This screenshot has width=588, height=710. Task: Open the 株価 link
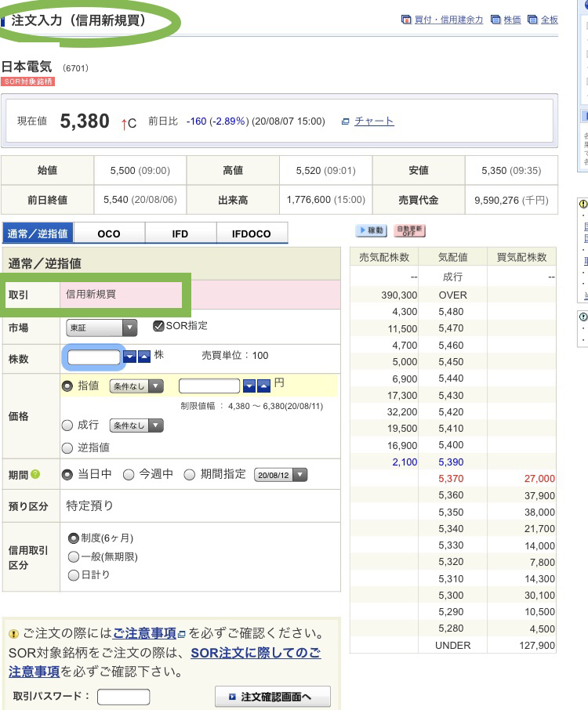tap(512, 20)
